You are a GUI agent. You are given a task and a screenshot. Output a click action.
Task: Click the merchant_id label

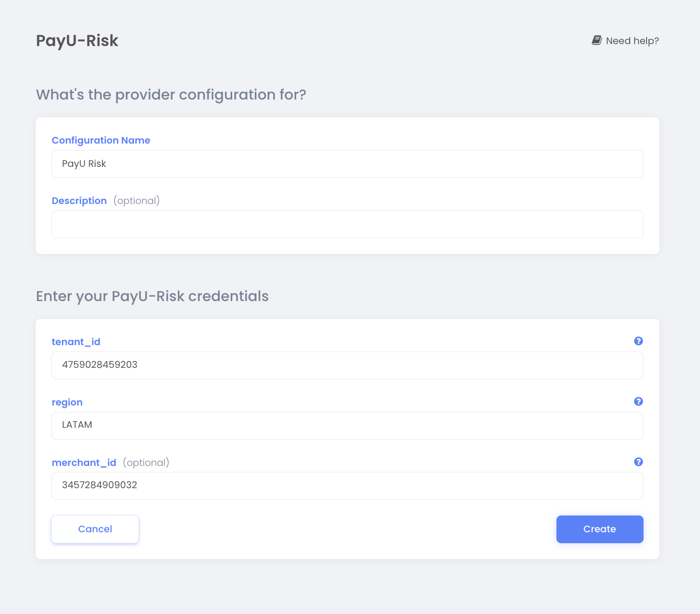tap(84, 462)
